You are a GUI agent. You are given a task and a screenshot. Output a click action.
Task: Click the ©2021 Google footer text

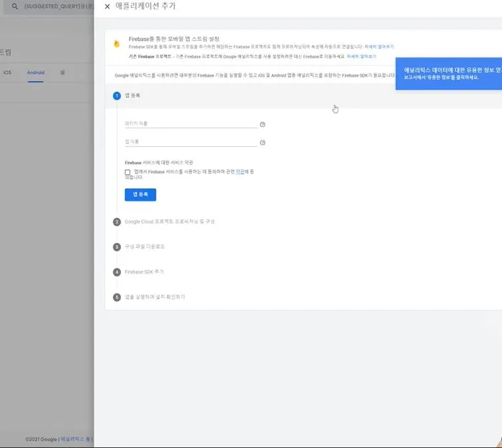click(x=41, y=439)
